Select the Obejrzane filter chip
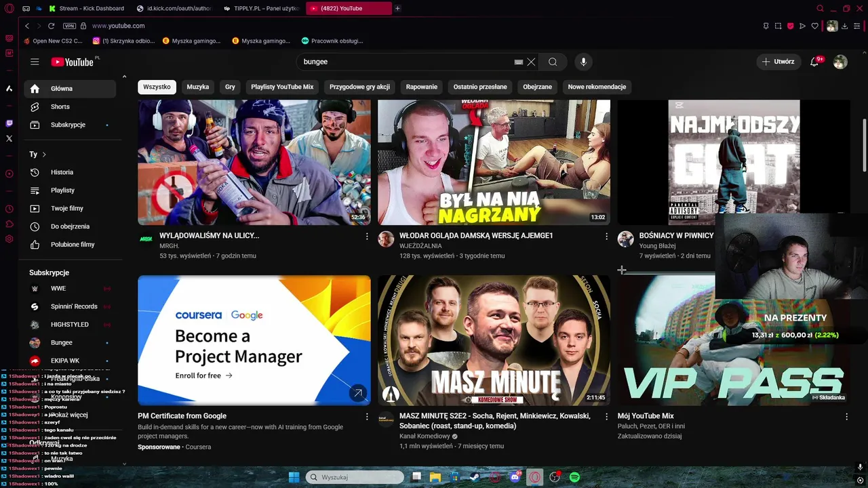The image size is (868, 488). (x=537, y=87)
